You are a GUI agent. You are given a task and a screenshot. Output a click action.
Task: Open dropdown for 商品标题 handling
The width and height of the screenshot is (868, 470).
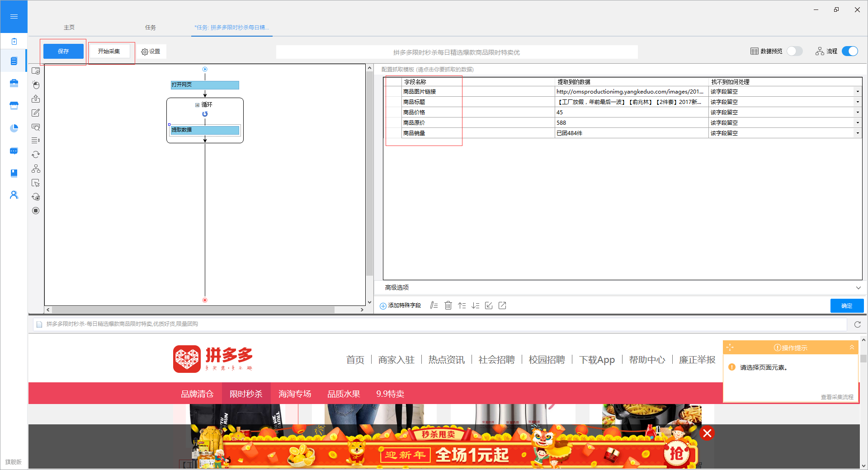click(x=857, y=102)
